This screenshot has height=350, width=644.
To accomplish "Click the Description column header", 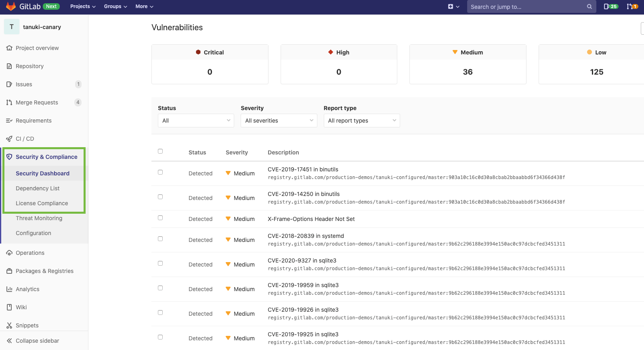I will [283, 152].
